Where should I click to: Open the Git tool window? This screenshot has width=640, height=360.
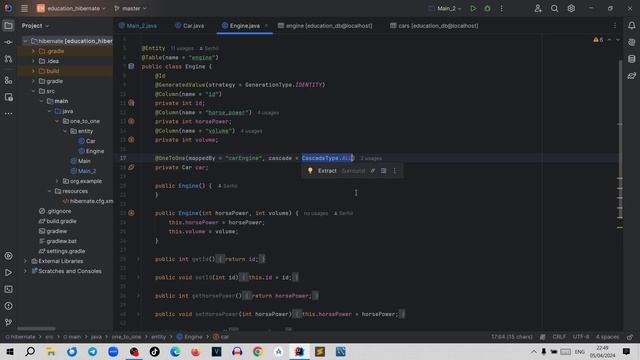click(x=8, y=322)
